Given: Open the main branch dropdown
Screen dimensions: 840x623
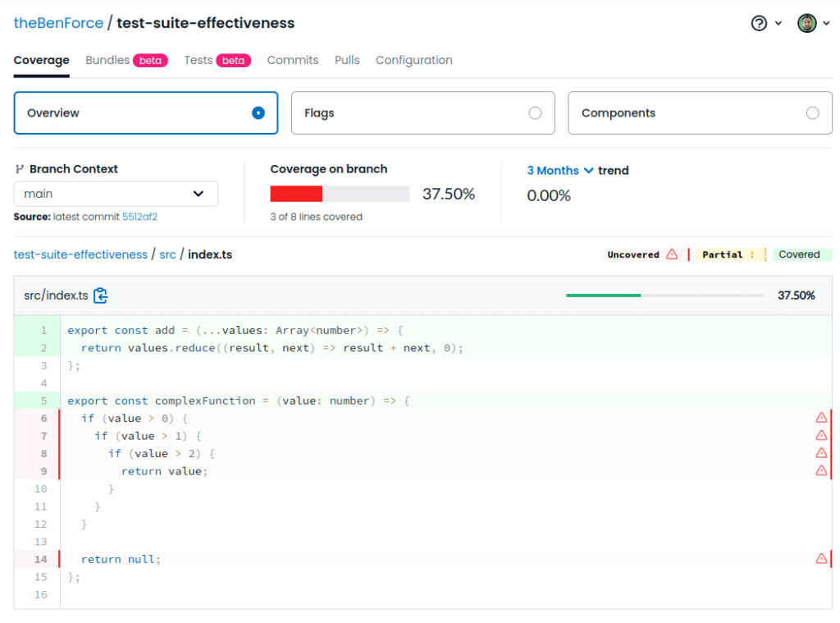Looking at the screenshot, I should [x=116, y=194].
